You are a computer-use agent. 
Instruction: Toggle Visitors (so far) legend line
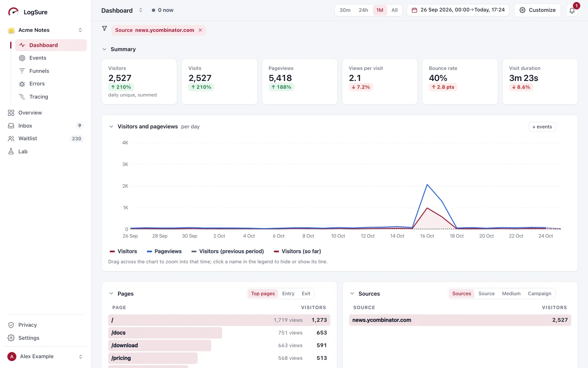pos(297,251)
